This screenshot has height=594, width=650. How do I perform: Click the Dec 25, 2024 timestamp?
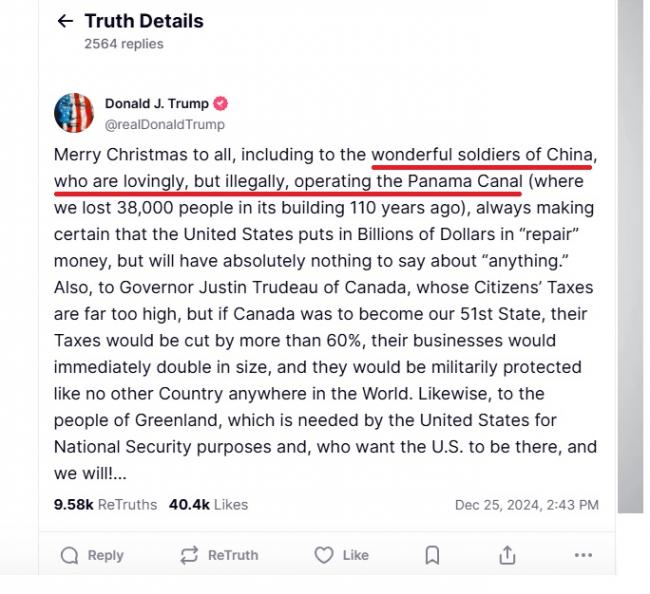pyautogui.click(x=526, y=505)
